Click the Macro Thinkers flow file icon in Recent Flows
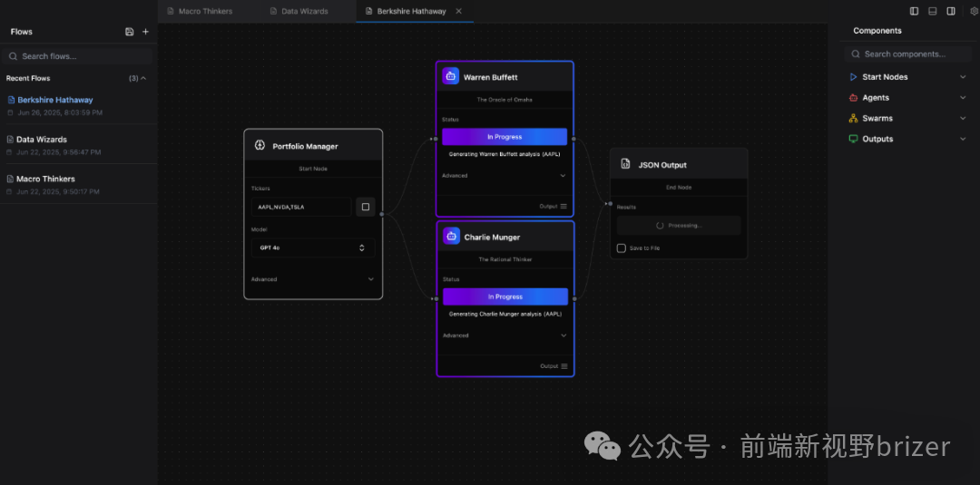Image resolution: width=980 pixels, height=485 pixels. 10,179
